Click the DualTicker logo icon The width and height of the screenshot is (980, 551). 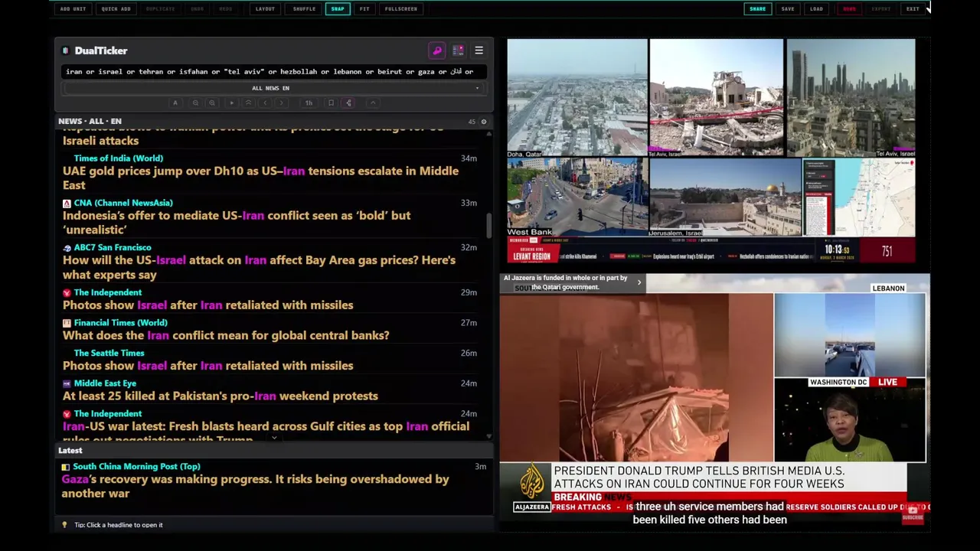pyautogui.click(x=66, y=51)
